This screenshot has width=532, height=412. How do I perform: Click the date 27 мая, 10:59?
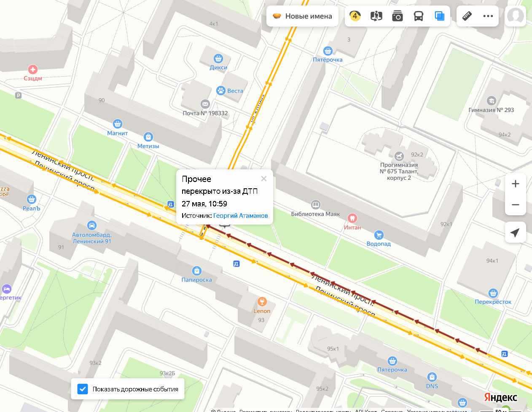204,204
